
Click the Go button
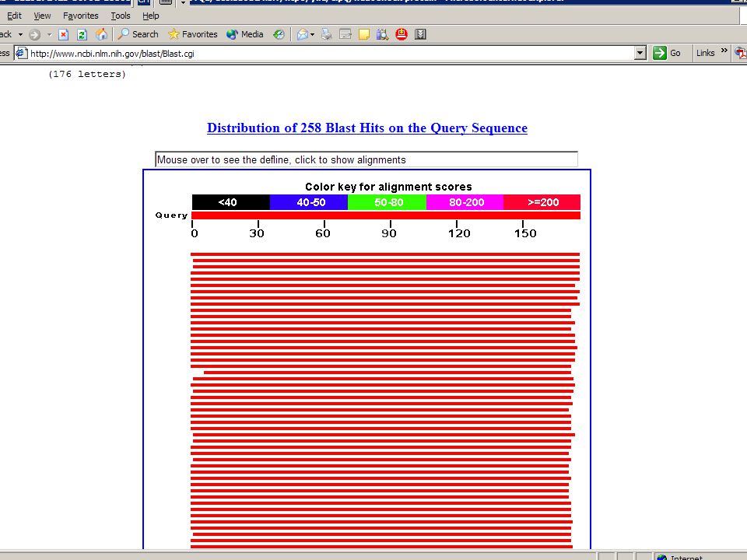[x=667, y=53]
